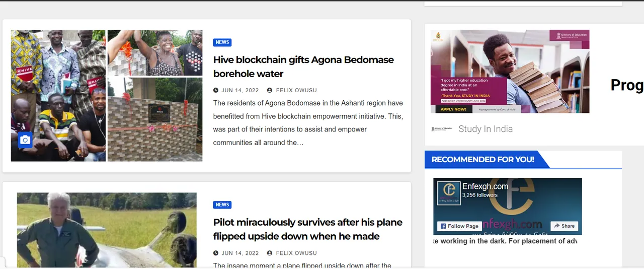Open the Study In India ad link
644x269 pixels.
(x=486, y=129)
